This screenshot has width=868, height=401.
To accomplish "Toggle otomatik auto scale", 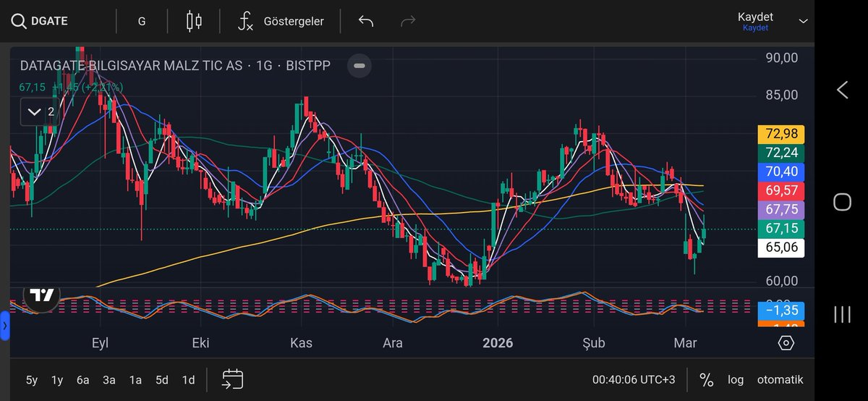I will 780,380.
